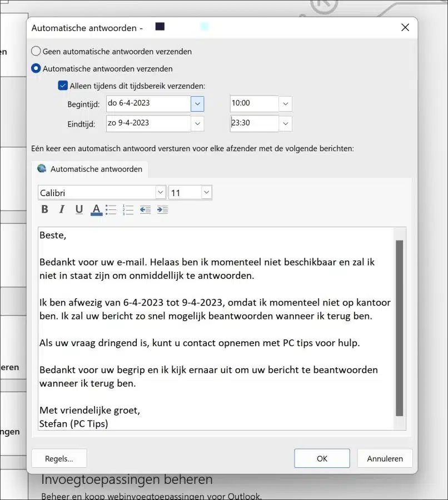This screenshot has width=448, height=500.
Task: Expand the Calibri font dropdown
Action: click(x=161, y=192)
